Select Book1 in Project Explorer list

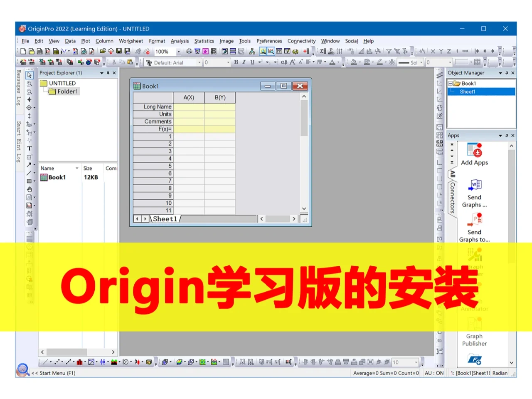pos(53,177)
